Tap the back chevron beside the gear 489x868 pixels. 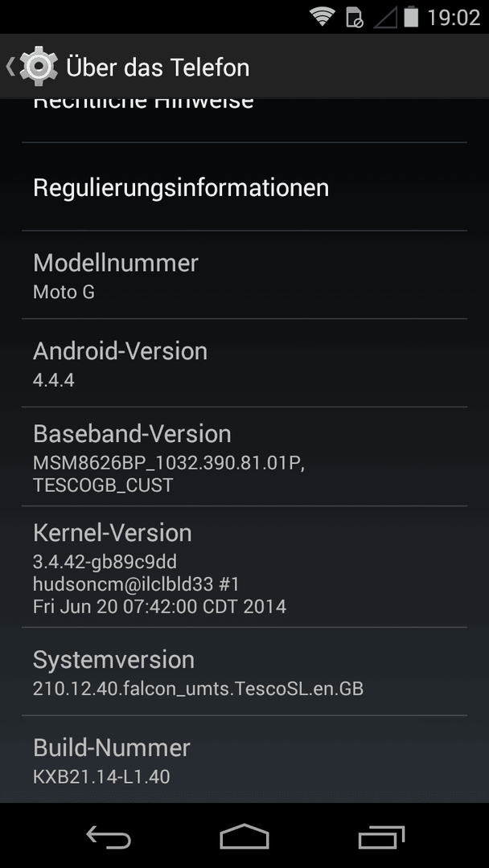click(10, 67)
